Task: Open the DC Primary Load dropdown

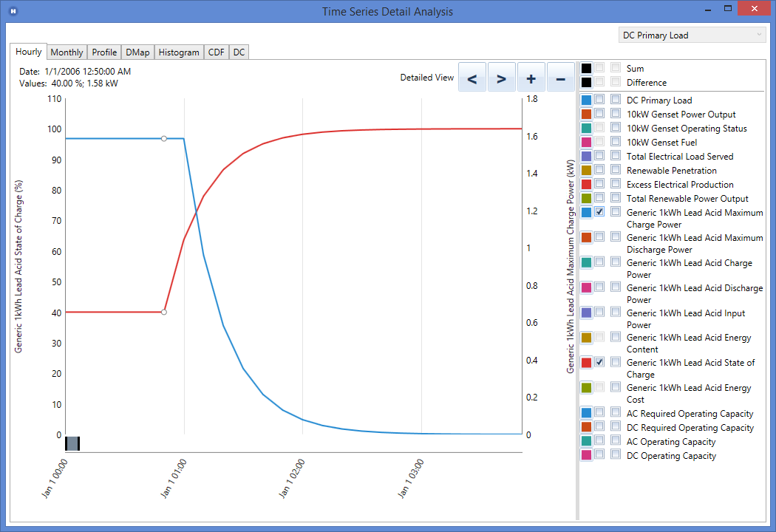Action: click(692, 35)
